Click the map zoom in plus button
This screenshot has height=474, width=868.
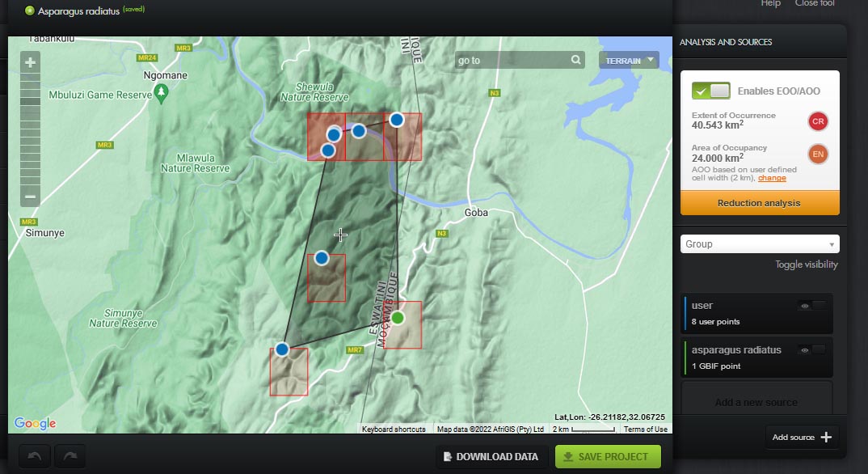(30, 63)
